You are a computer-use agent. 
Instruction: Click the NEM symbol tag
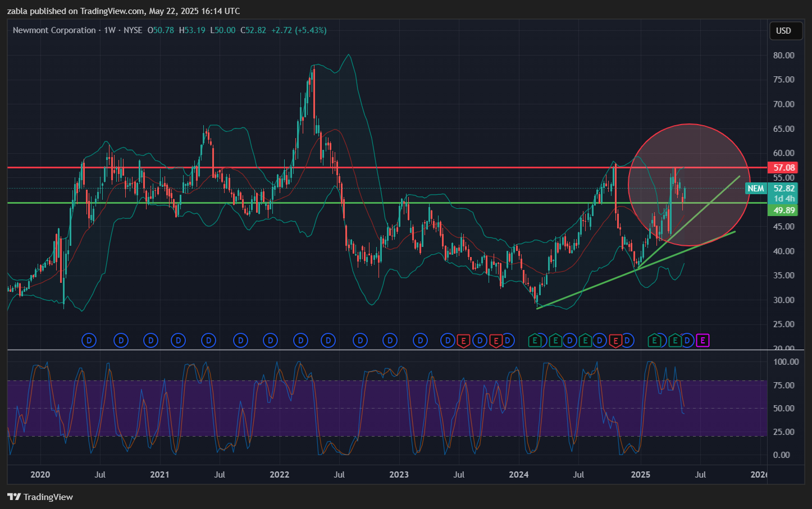(x=756, y=189)
